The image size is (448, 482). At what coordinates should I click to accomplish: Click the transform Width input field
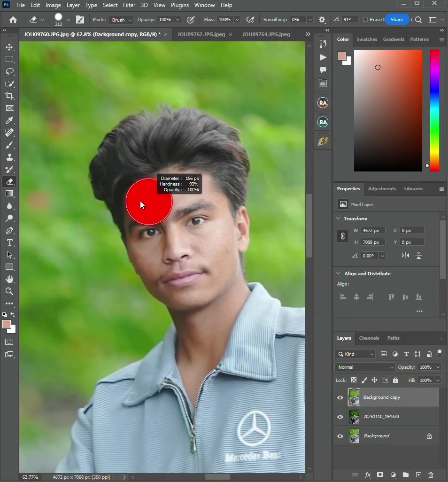[x=373, y=230]
